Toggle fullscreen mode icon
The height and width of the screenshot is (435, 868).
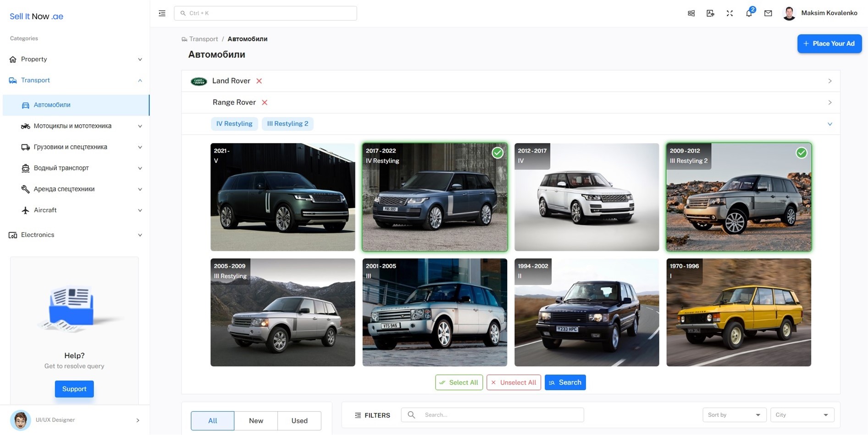point(730,13)
